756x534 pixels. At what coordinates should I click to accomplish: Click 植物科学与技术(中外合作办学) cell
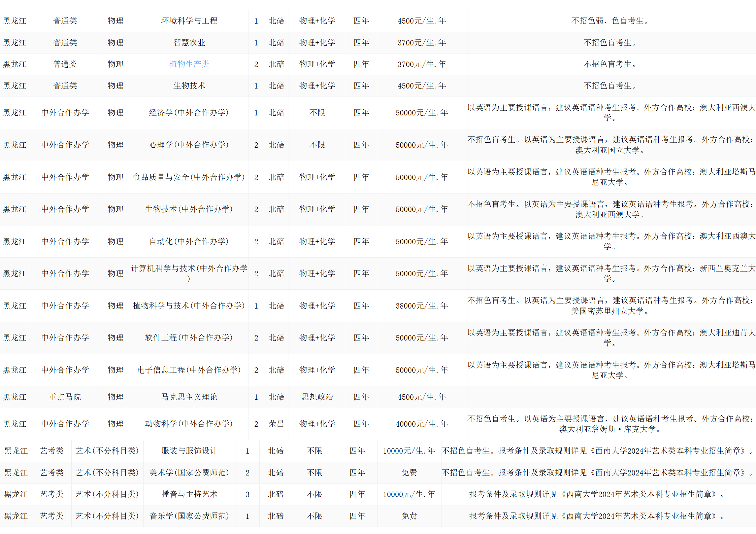tap(189, 306)
